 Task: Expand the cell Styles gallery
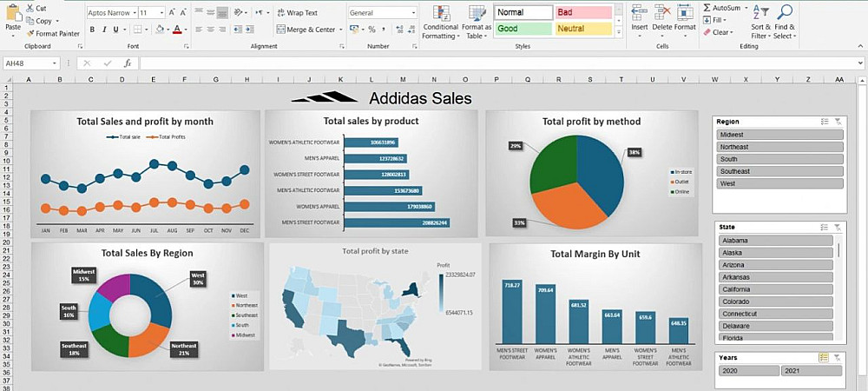coord(618,32)
